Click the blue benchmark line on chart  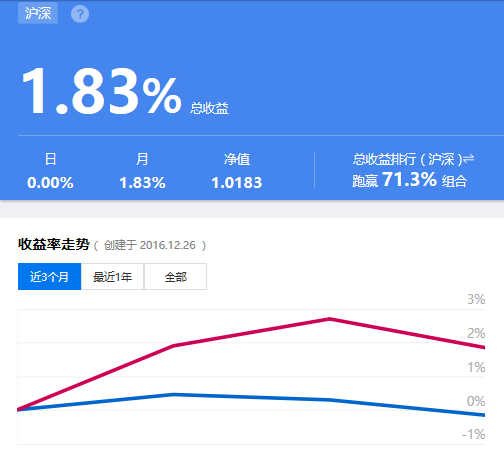click(x=251, y=397)
